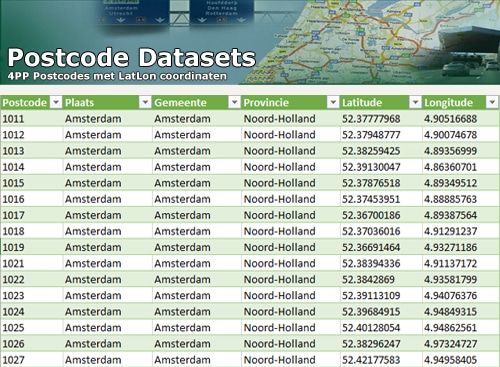The width and height of the screenshot is (500, 367).
Task: Select postcode cell 1019
Action: [32, 247]
